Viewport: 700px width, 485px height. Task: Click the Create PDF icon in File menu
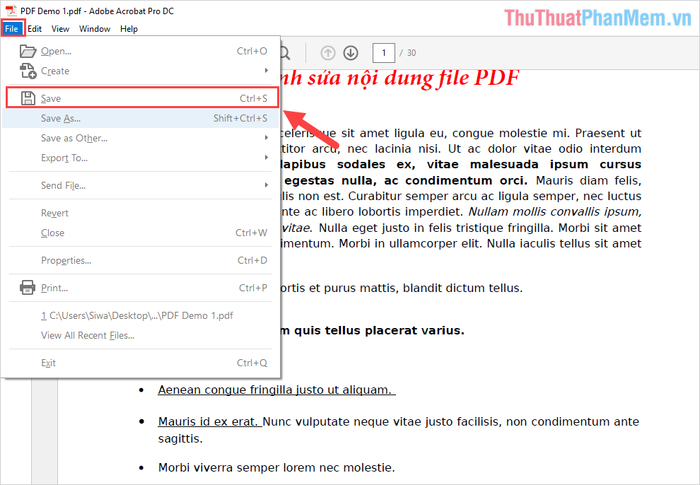[27, 71]
